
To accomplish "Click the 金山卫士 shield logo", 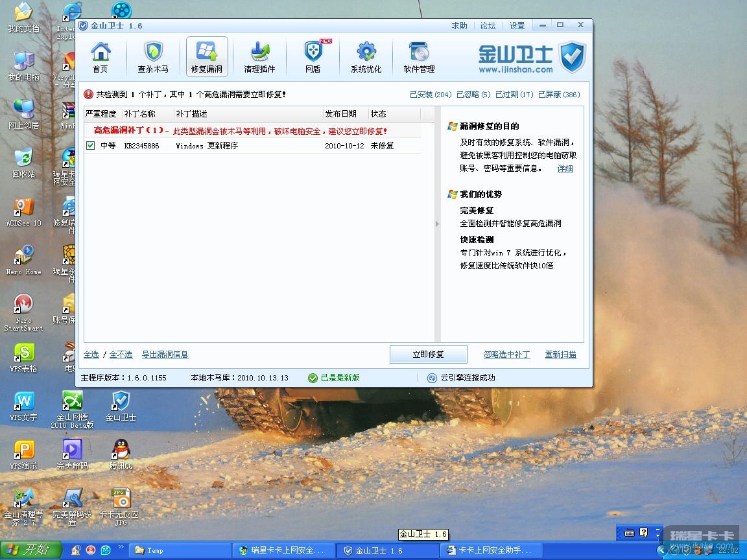I will pos(572,56).
